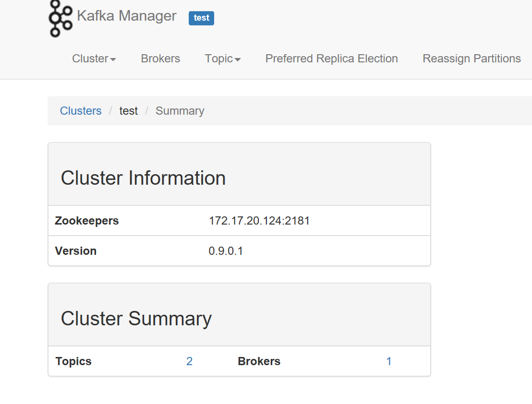Click the blue test cluster badge
The width and height of the screenshot is (532, 404).
pos(201,18)
